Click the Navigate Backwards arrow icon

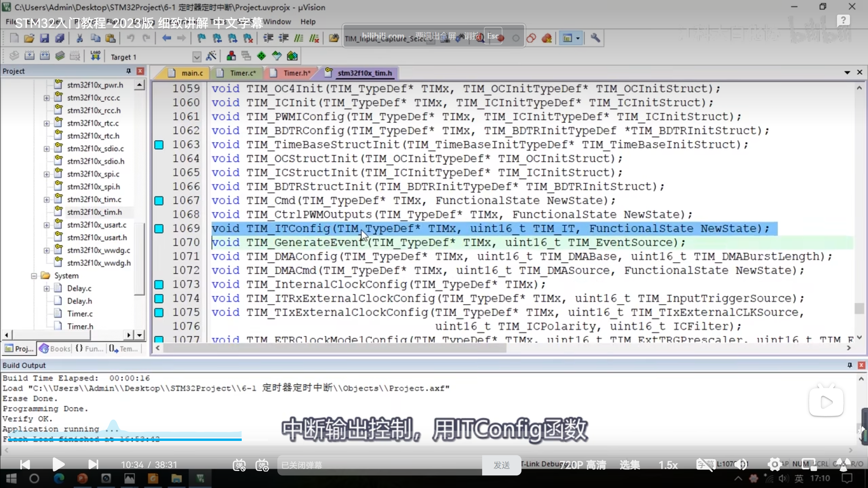pyautogui.click(x=166, y=38)
